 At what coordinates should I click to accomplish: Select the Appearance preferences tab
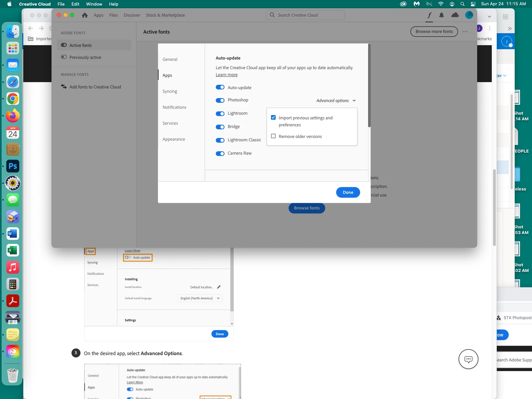tap(174, 139)
